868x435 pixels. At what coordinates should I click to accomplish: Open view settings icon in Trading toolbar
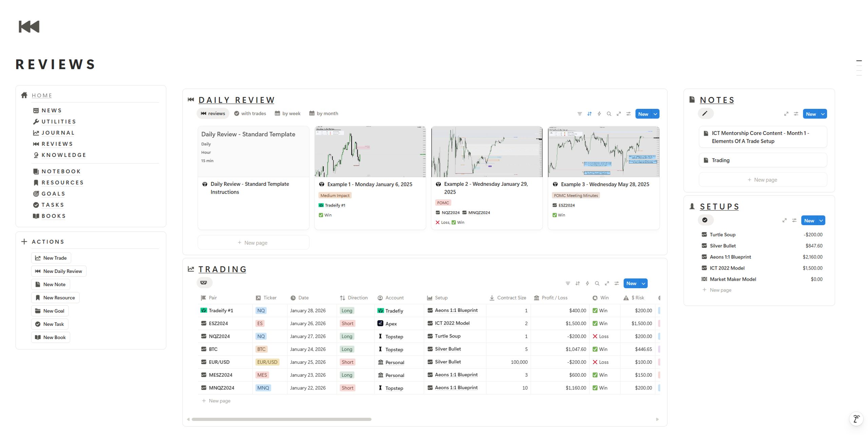click(x=617, y=283)
